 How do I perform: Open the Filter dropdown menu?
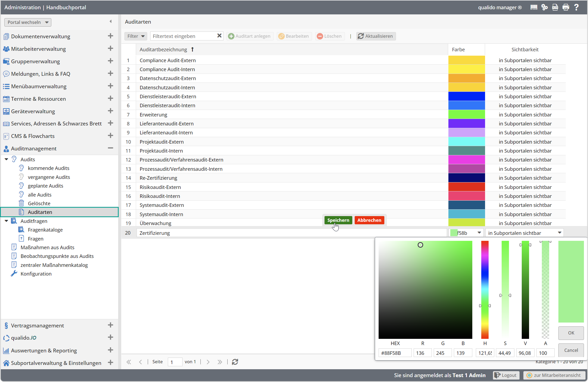coord(136,36)
